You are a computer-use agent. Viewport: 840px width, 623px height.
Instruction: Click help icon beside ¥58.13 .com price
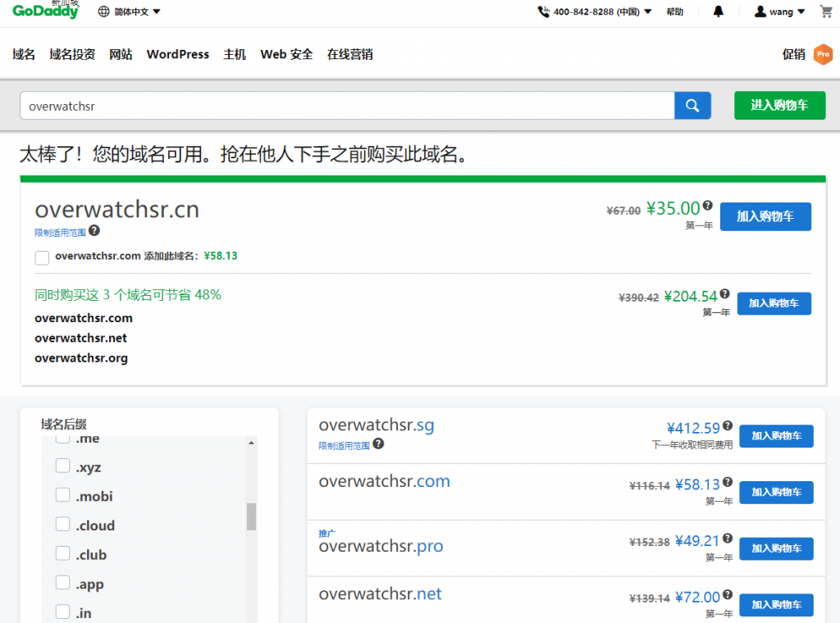point(728,482)
